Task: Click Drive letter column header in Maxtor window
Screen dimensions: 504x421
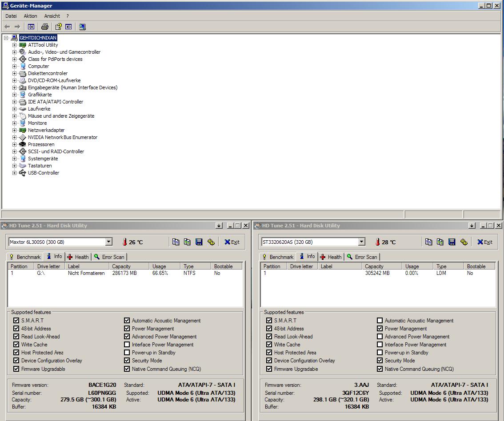Action: coord(50,266)
